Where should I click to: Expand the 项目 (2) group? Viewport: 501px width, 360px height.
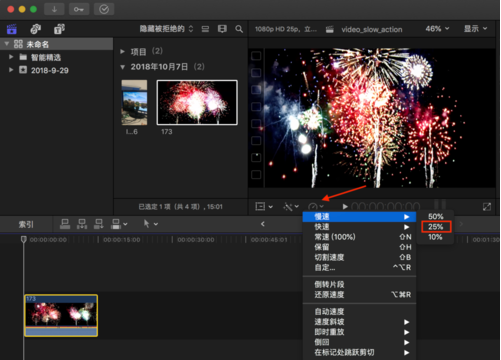tap(122, 51)
